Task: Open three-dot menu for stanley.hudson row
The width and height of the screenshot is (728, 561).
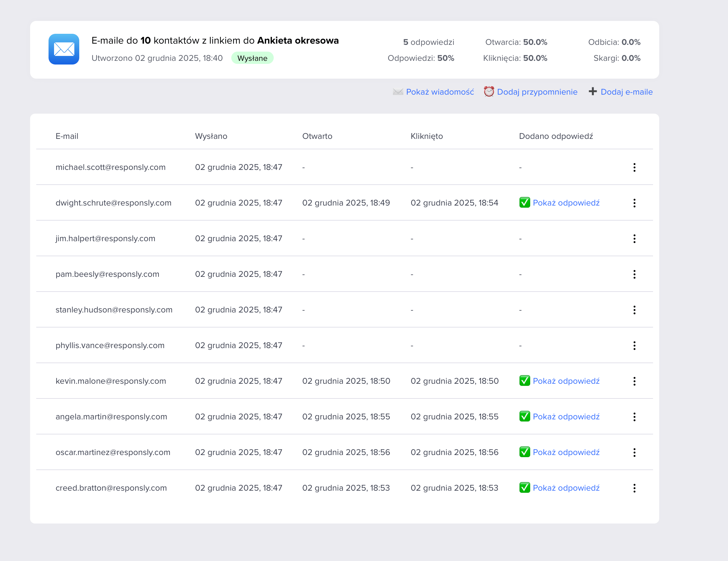Action: pyautogui.click(x=634, y=310)
